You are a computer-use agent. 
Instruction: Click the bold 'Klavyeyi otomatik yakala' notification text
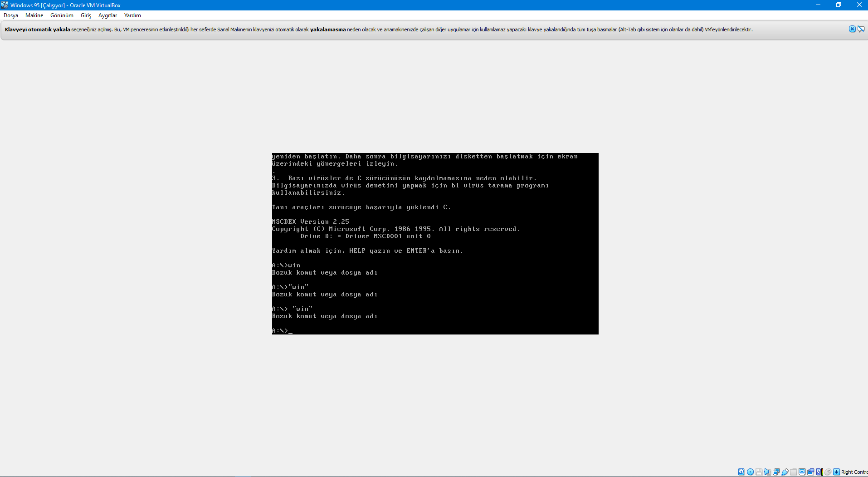[x=38, y=30]
